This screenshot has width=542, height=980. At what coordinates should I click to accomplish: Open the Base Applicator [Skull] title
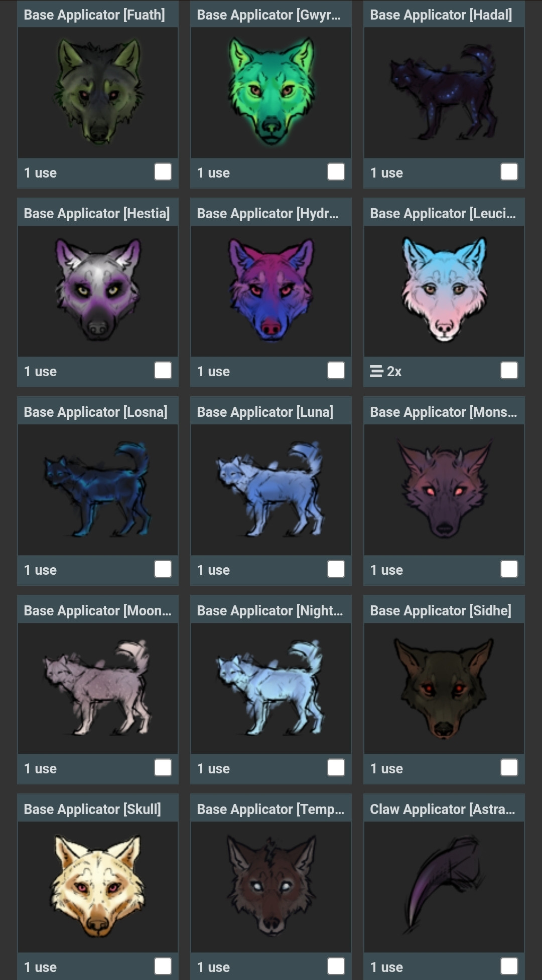point(92,809)
